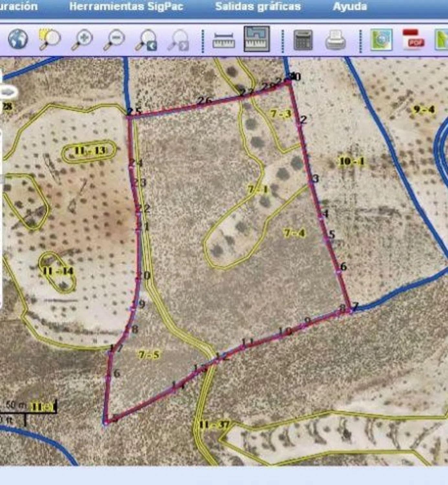Open the calculator tool
The image size is (448, 485).
(303, 40)
